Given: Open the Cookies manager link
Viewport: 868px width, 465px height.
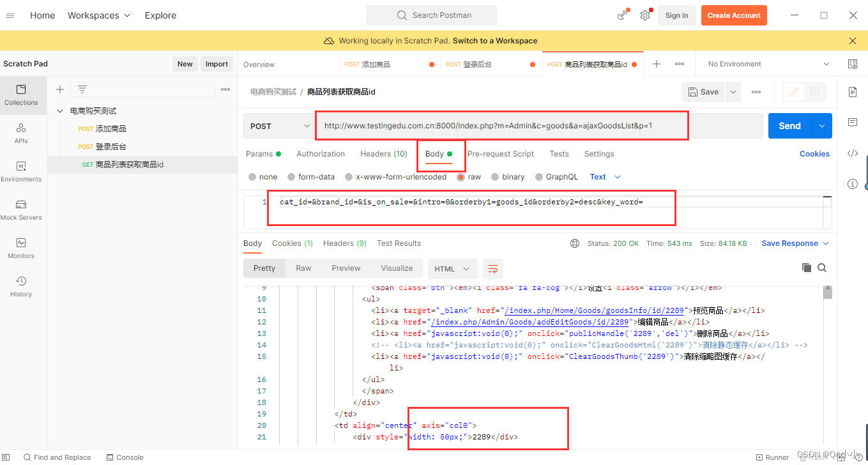Looking at the screenshot, I should pyautogui.click(x=814, y=153).
